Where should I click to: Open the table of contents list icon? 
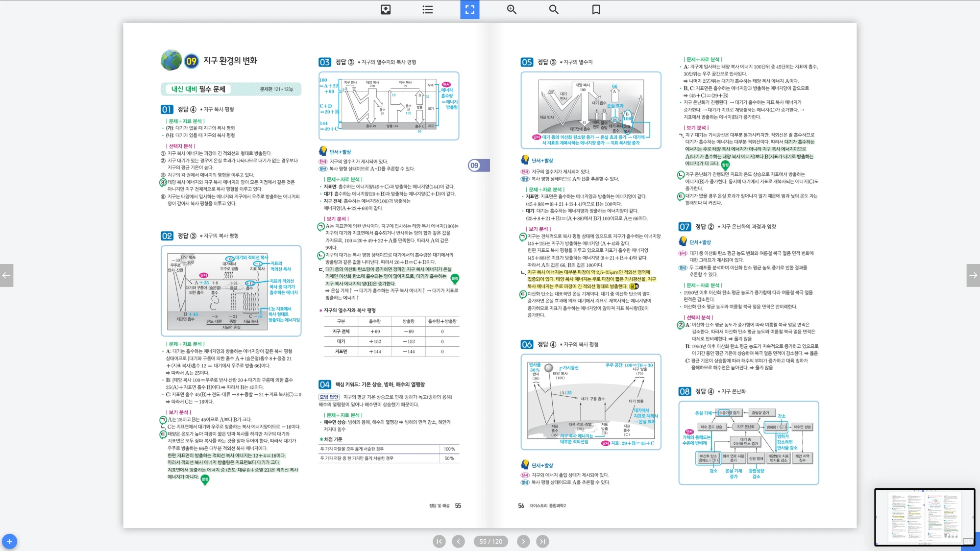(x=427, y=9)
